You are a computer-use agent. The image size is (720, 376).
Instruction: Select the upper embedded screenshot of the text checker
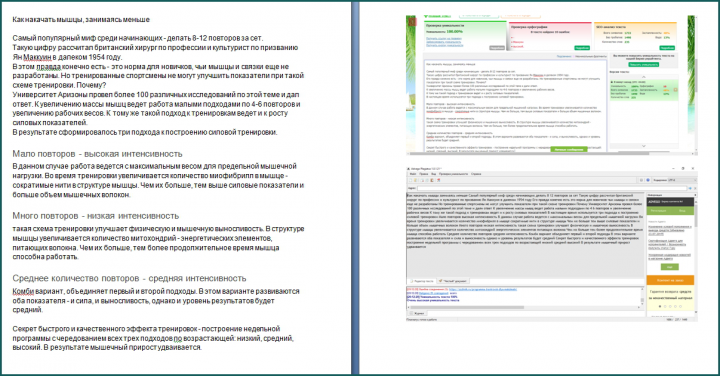[551, 85]
